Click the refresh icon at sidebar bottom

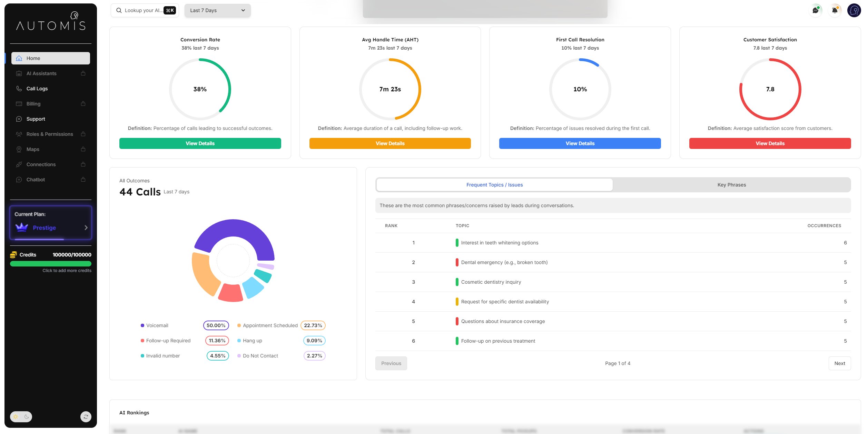[86, 417]
